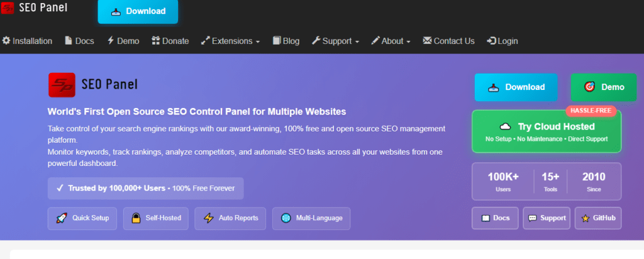
Task: Open Contact Us in navigation
Action: click(x=448, y=41)
